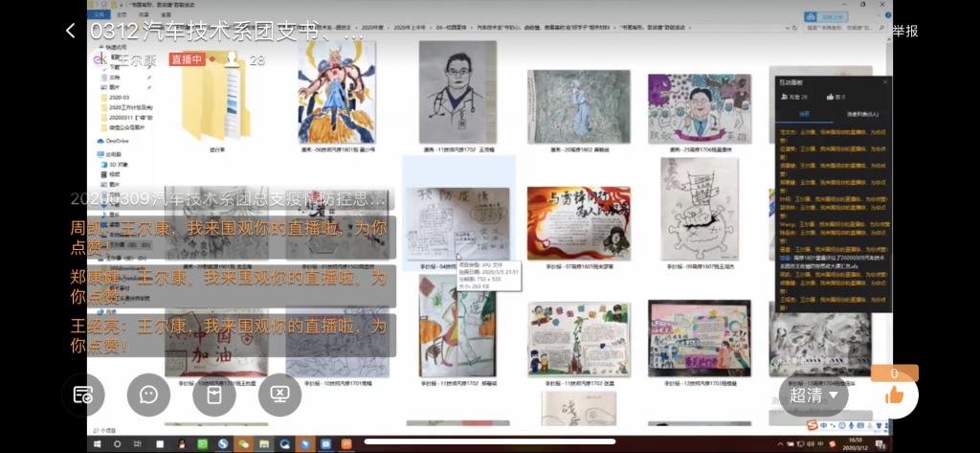Tap the phone orientation icon in bottom bar
Screen dimensions: 980x453
coord(213,394)
